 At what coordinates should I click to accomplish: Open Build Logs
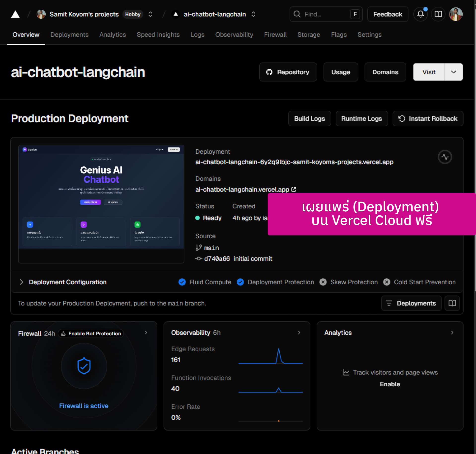pos(310,118)
